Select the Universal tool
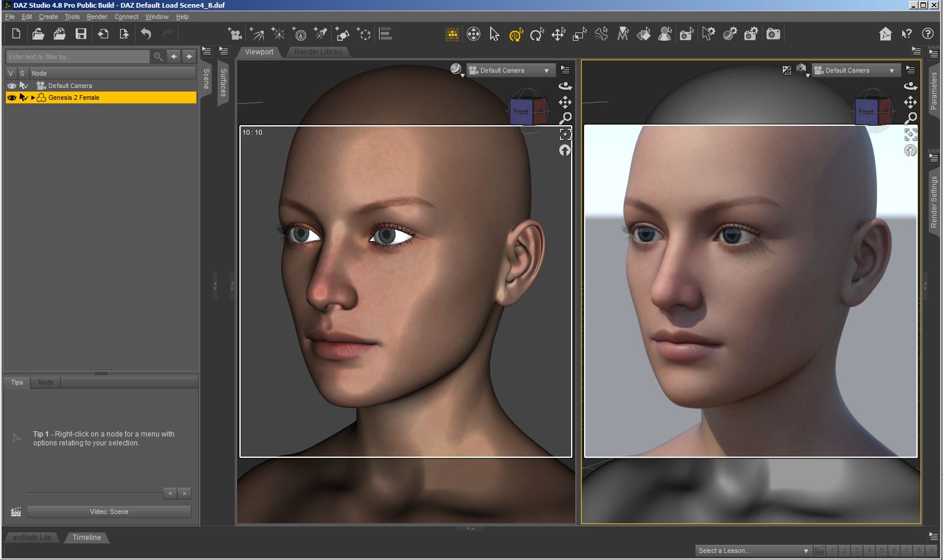Image resolution: width=943 pixels, height=560 pixels. click(x=516, y=34)
